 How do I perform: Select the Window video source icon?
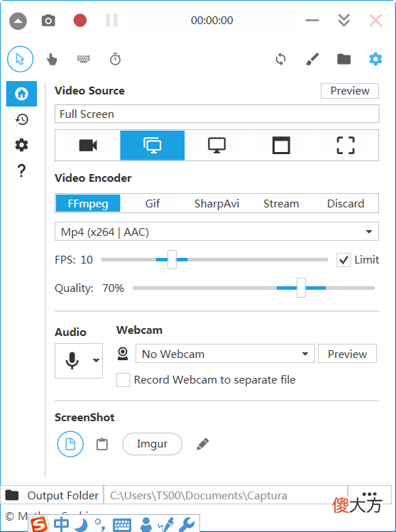[x=282, y=146]
